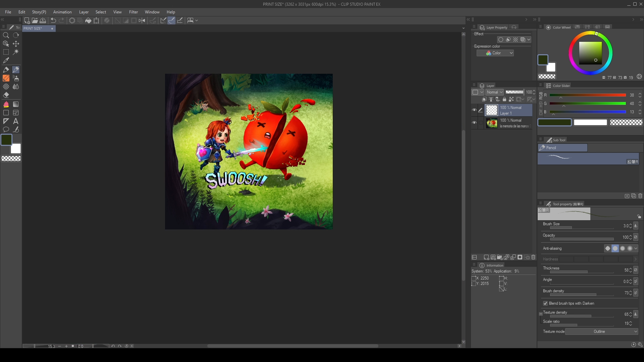Screen dimensions: 644x362
Task: Open the Filter menu
Action: (133, 12)
